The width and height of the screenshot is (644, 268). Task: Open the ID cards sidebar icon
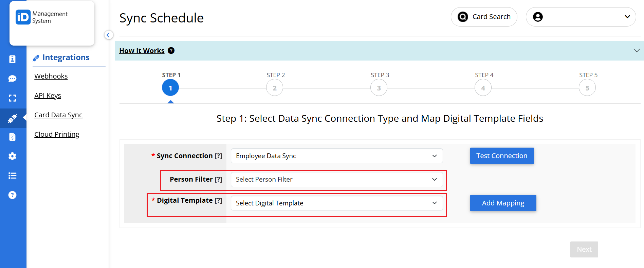click(12, 59)
